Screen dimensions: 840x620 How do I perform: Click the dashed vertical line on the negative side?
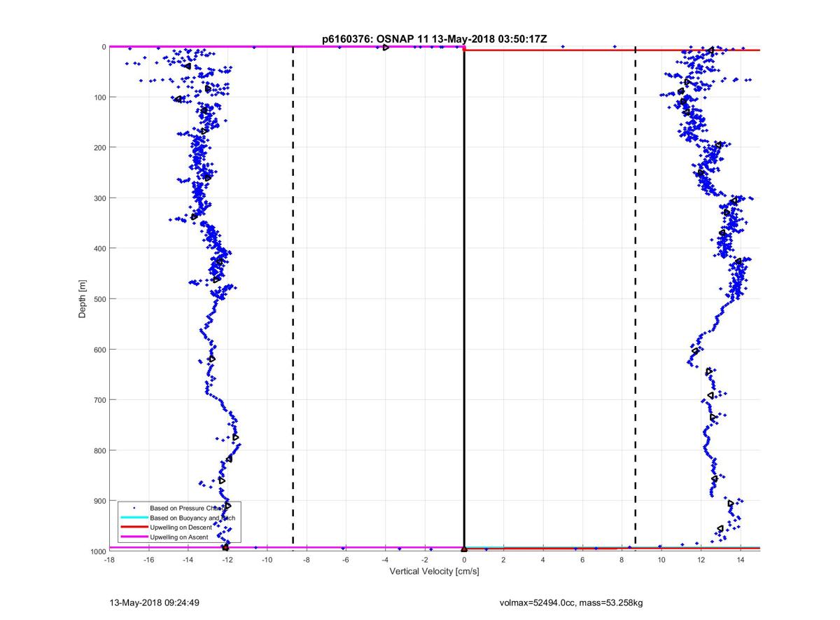tap(293, 298)
